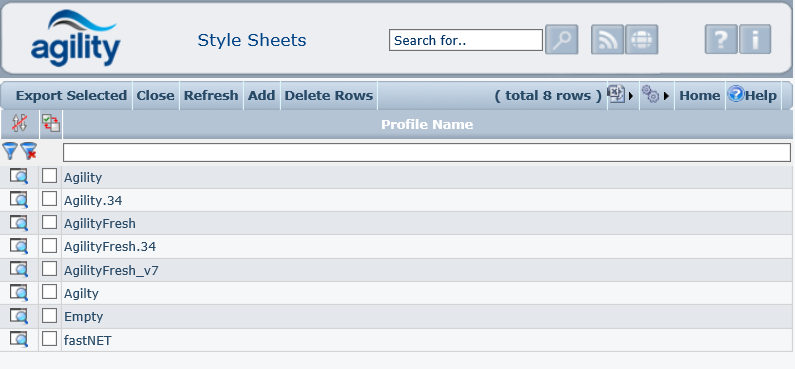Tick the checkbox for Agility.34
795x369 pixels.
(x=49, y=199)
